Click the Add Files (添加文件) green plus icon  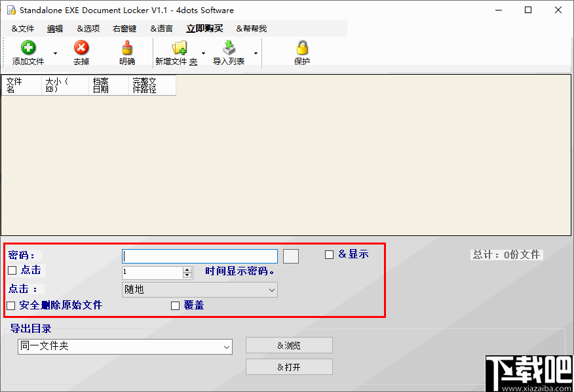[x=27, y=47]
